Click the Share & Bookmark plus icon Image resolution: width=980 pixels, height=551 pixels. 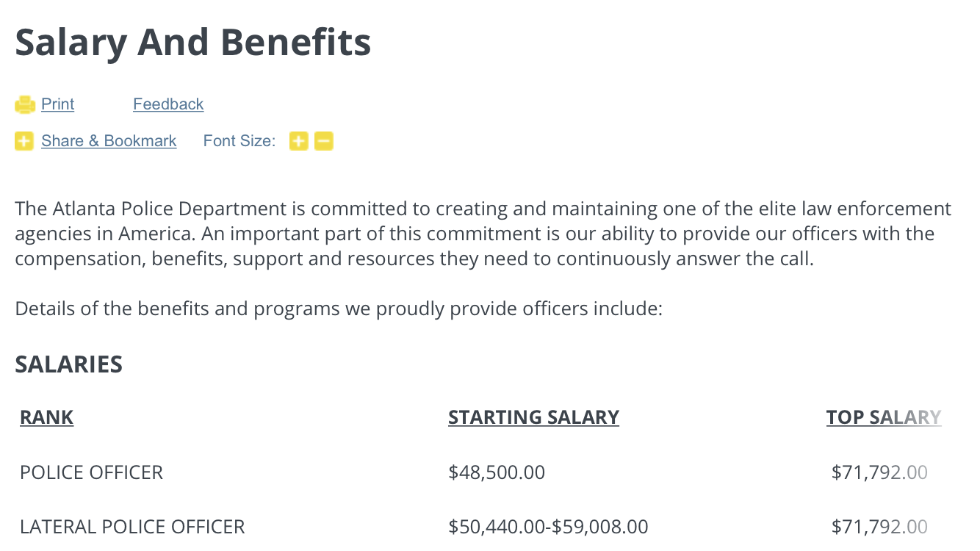coord(24,141)
